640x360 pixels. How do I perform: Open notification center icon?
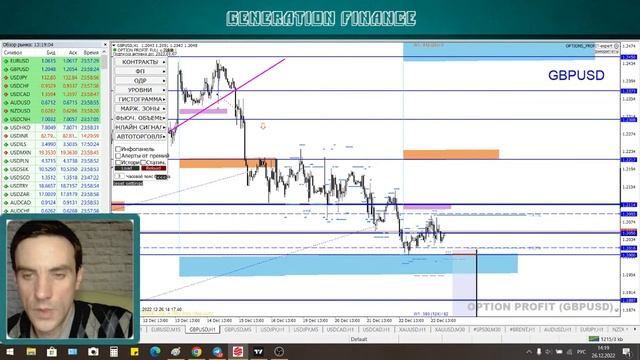[627, 352]
